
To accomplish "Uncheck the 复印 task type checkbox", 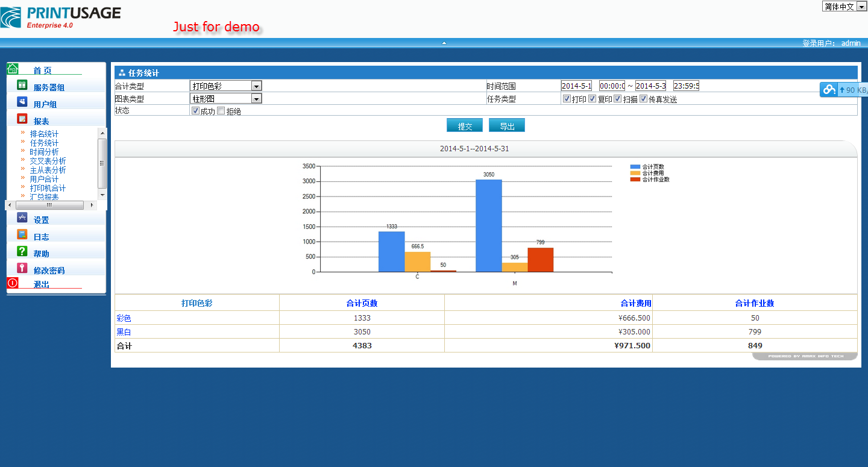I will pyautogui.click(x=592, y=99).
